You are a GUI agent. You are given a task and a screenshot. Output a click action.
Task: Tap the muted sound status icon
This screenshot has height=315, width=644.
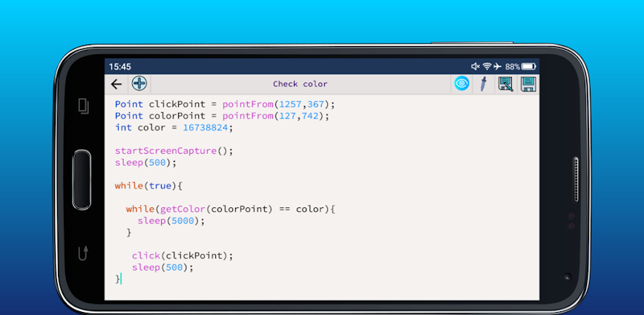pos(476,66)
